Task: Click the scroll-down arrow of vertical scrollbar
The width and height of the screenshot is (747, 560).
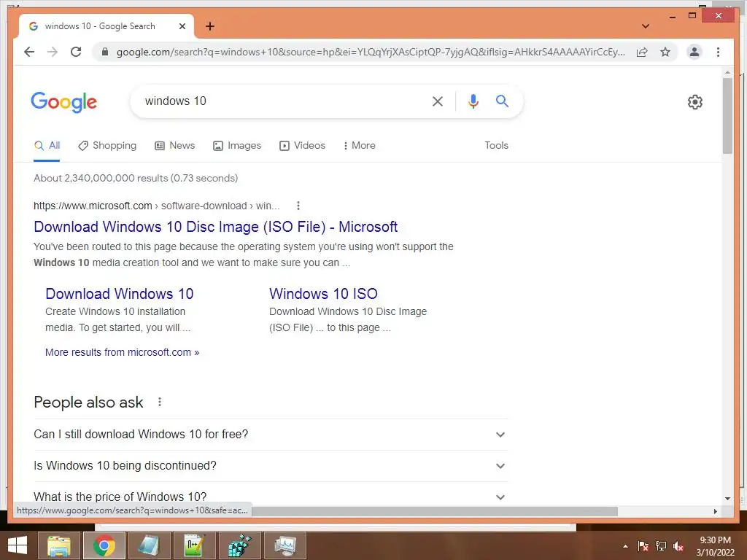Action: (727, 499)
